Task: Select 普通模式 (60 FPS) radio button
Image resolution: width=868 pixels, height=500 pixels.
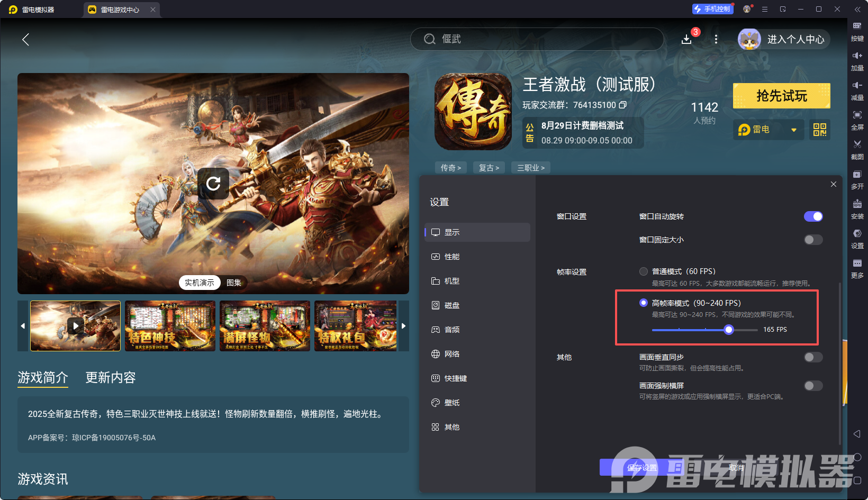Action: click(644, 271)
